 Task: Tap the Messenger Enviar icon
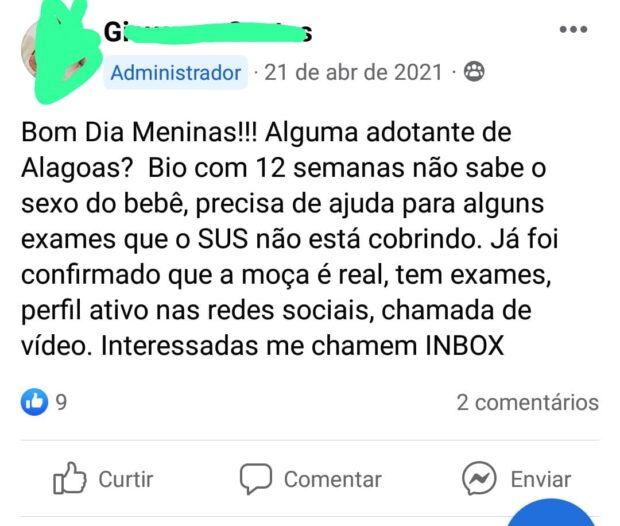click(479, 479)
